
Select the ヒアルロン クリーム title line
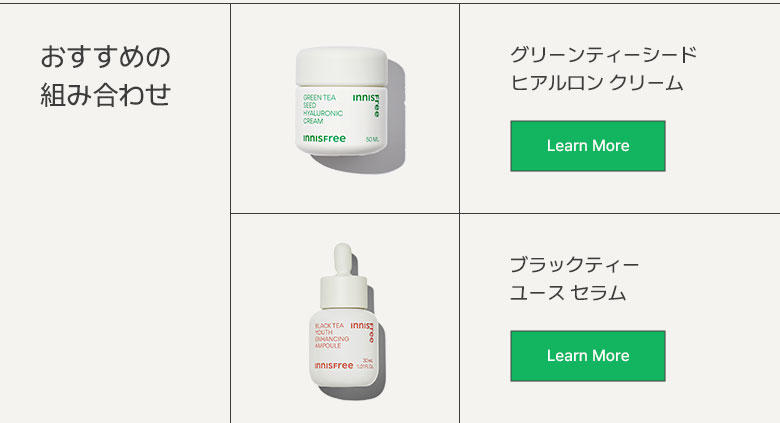(x=597, y=83)
